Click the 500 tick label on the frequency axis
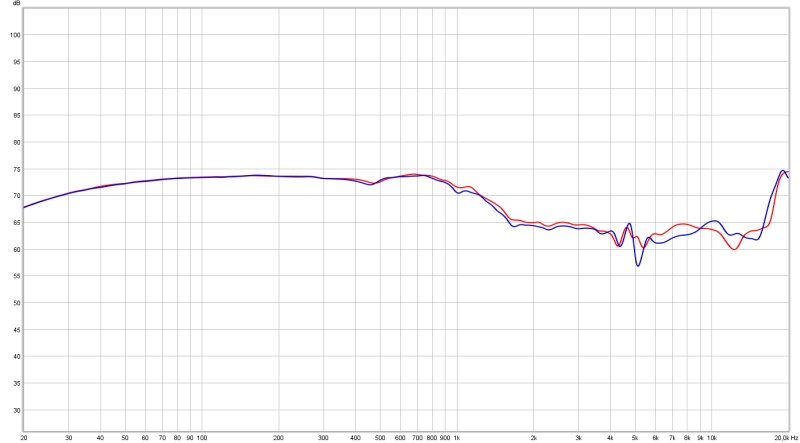 (380, 437)
